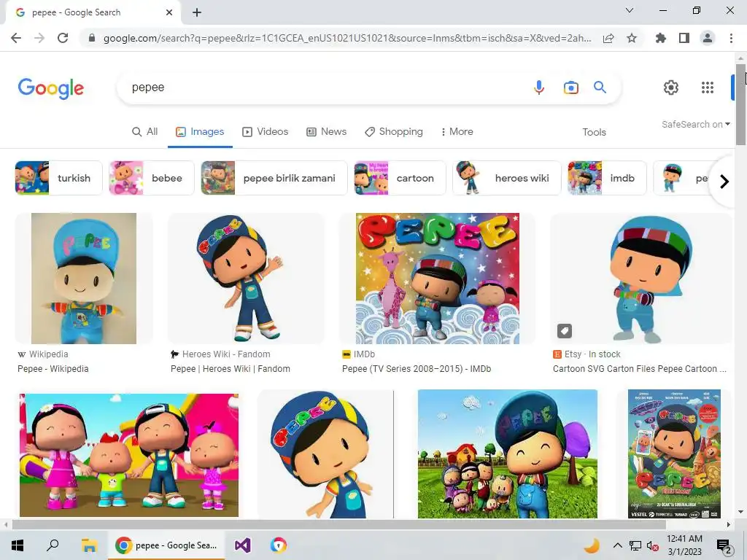Open the Pepee - Wikipedia link
This screenshot has width=747, height=560.
(53, 369)
